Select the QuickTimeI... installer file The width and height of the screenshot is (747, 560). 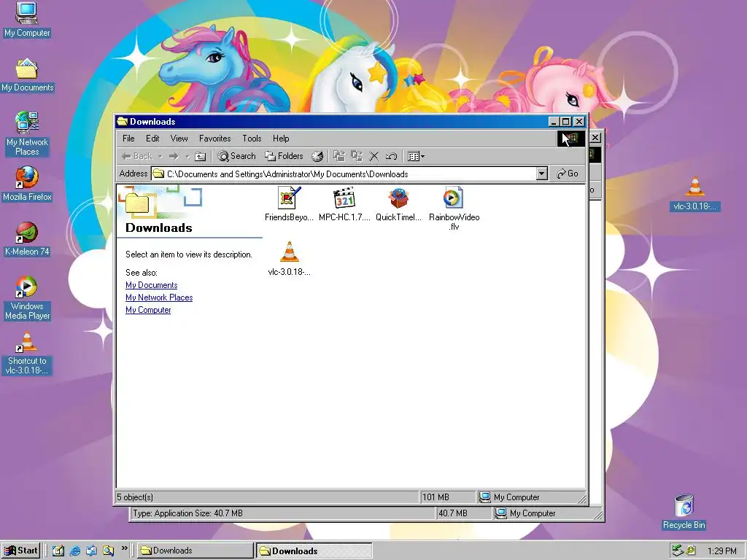pos(399,204)
